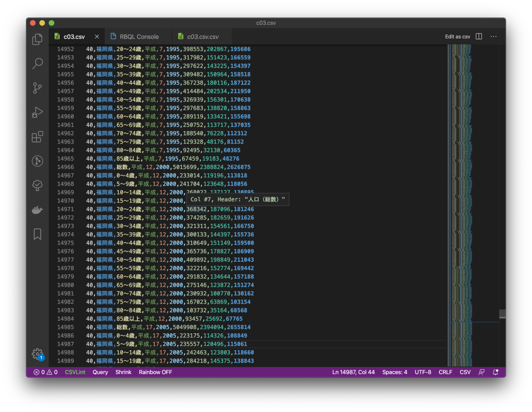This screenshot has width=532, height=412.
Task: Click value 76228 on line 14962
Action: click(x=215, y=133)
